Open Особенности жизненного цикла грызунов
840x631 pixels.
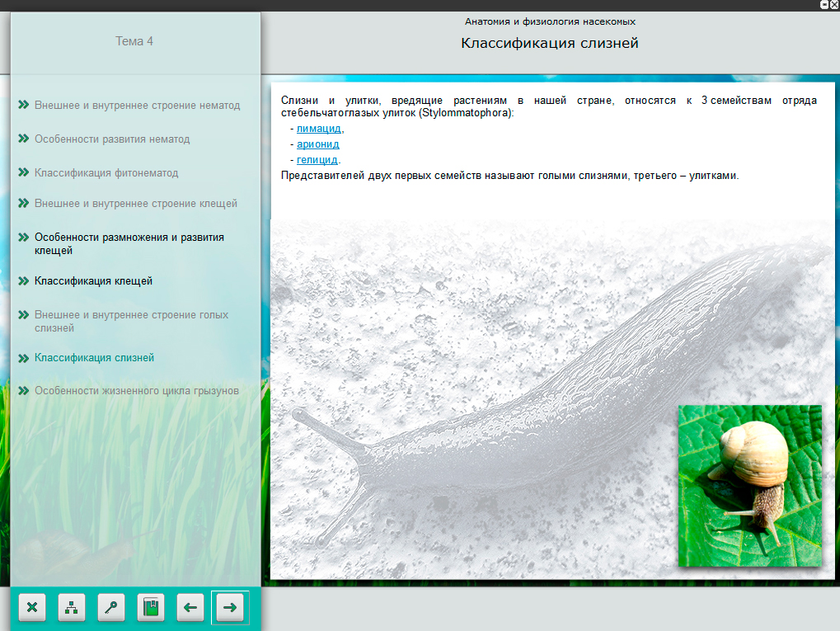(137, 391)
